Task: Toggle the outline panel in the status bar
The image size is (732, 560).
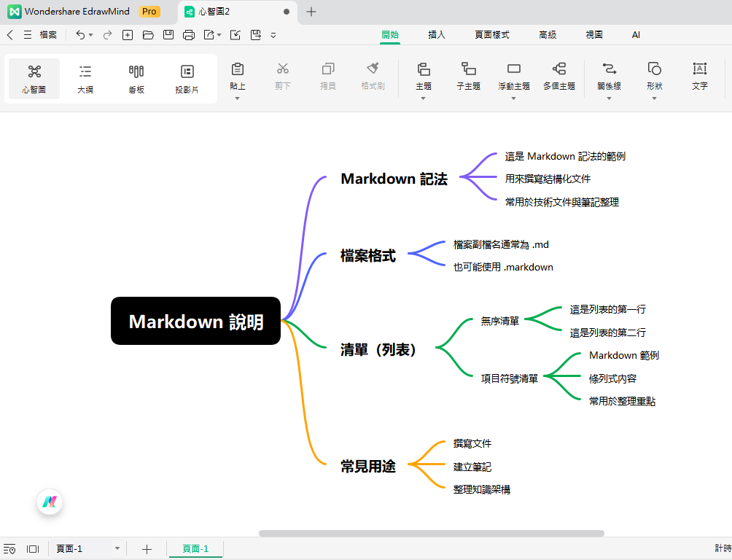Action: click(10, 548)
